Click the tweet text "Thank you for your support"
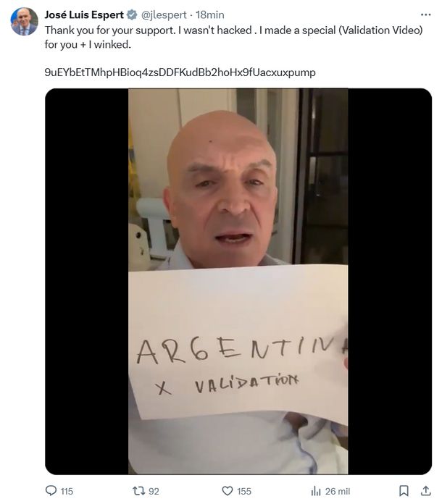442x504 pixels. [x=107, y=30]
